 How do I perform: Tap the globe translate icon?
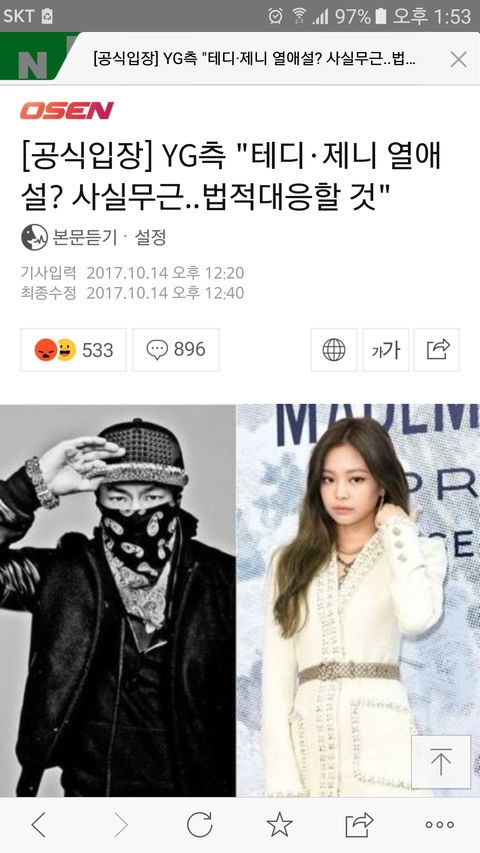pyautogui.click(x=334, y=350)
